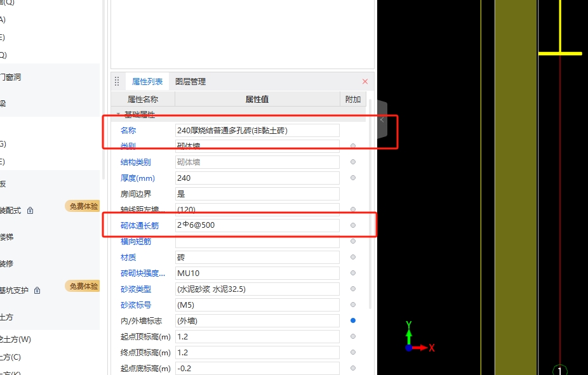Click the axis number 1 circle marker
The image size is (588, 375).
[560, 370]
